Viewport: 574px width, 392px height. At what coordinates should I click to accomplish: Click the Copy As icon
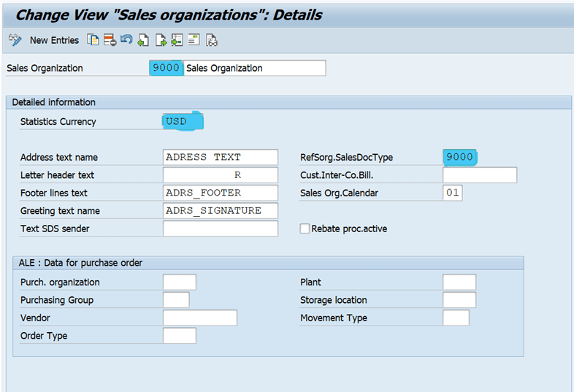93,40
